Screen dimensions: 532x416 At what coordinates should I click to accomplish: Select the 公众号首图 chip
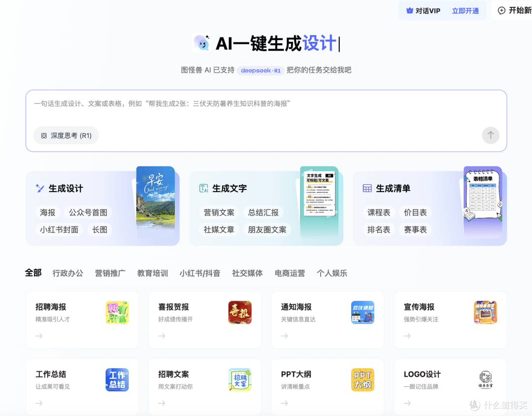[88, 213]
